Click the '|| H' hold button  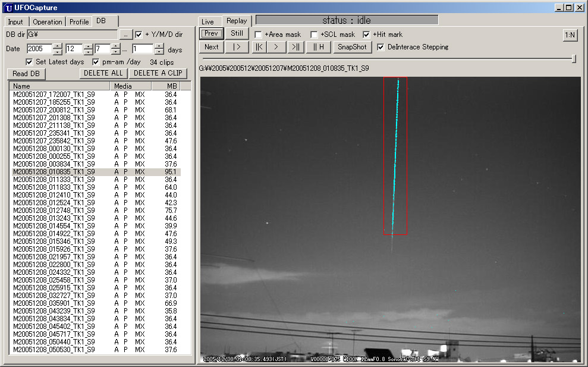tap(319, 47)
